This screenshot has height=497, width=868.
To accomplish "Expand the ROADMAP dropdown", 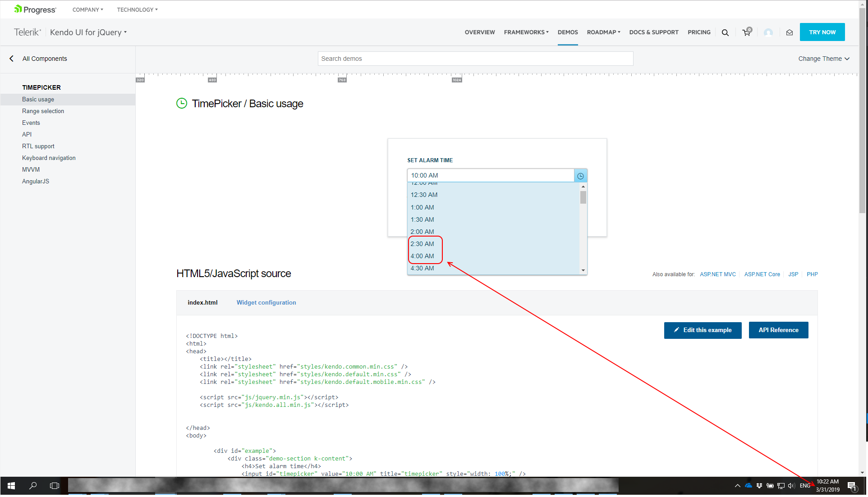I will (x=603, y=32).
